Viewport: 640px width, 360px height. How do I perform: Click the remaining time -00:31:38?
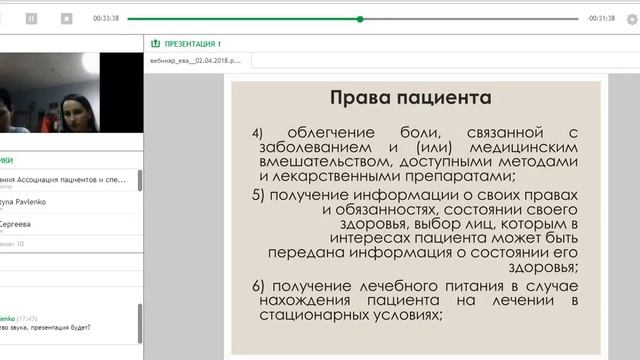(x=601, y=18)
